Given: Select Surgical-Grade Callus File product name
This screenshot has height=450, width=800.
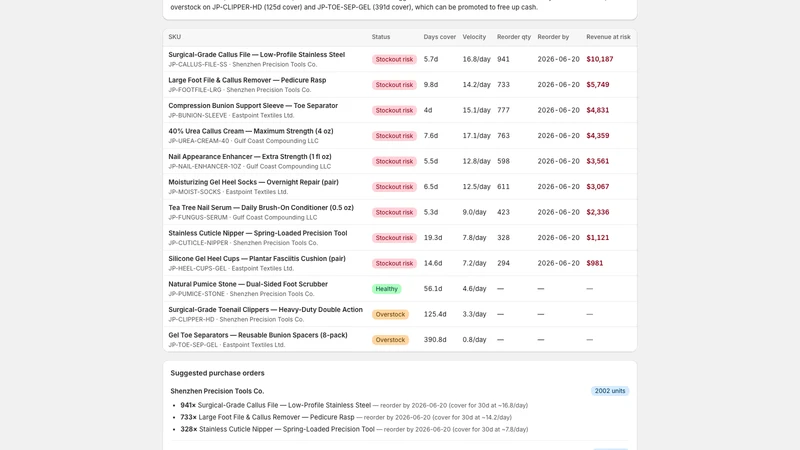Looking at the screenshot, I should pos(257,55).
